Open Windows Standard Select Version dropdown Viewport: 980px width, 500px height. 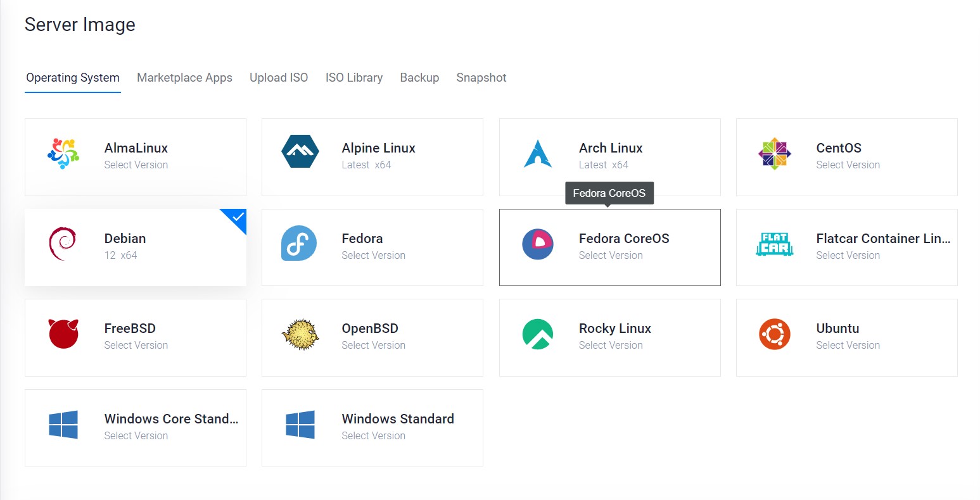[x=373, y=436]
